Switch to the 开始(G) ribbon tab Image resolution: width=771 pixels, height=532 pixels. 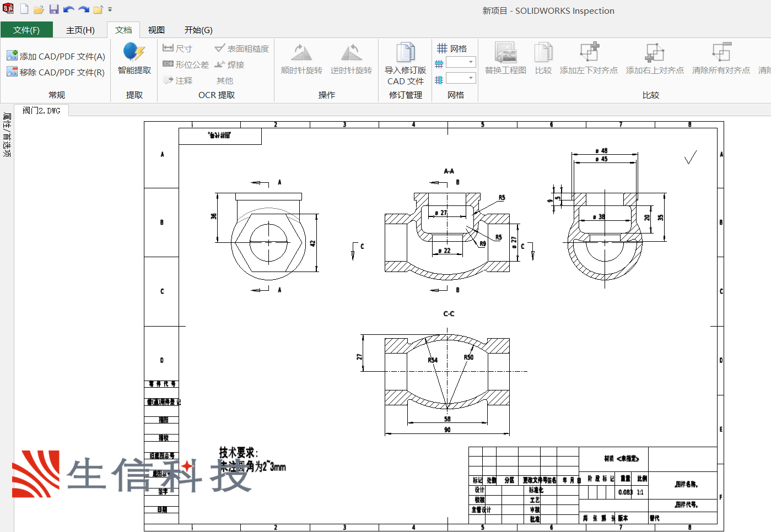[198, 30]
